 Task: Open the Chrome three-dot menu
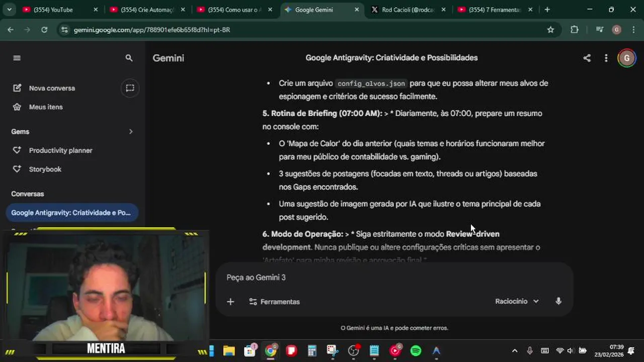point(632,30)
